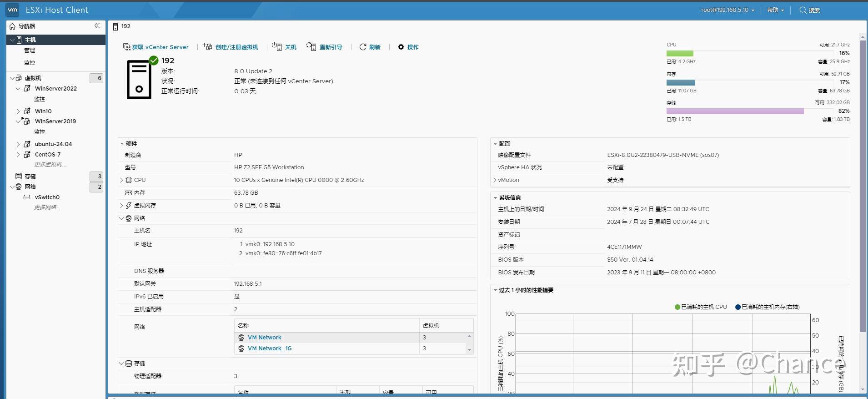Click the ubuntu-24.04 VM icon

(x=27, y=144)
